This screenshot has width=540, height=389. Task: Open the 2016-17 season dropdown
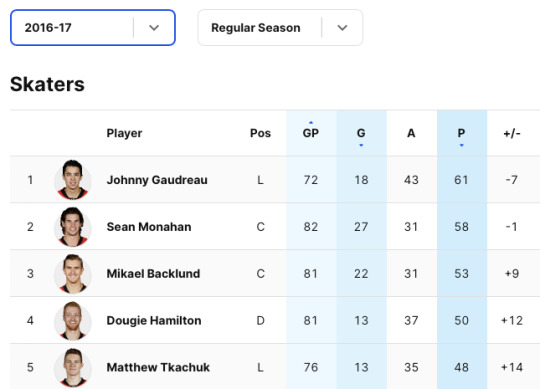click(93, 28)
